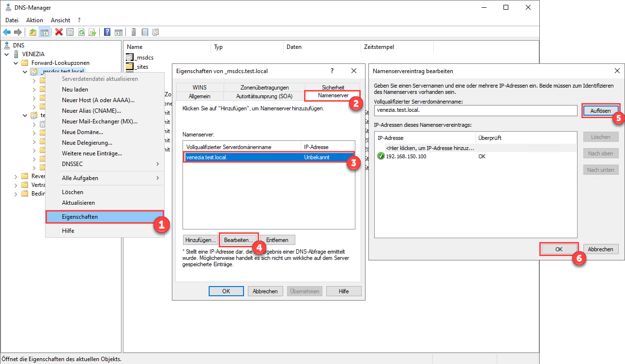The image size is (625, 364).
Task: Click the Hinzufügen button
Action: pyautogui.click(x=200, y=240)
